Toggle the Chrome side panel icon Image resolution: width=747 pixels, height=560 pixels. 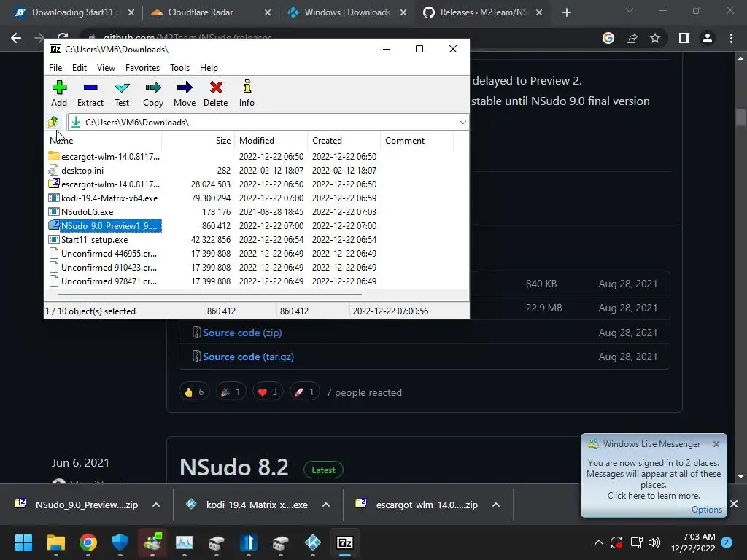point(684,38)
